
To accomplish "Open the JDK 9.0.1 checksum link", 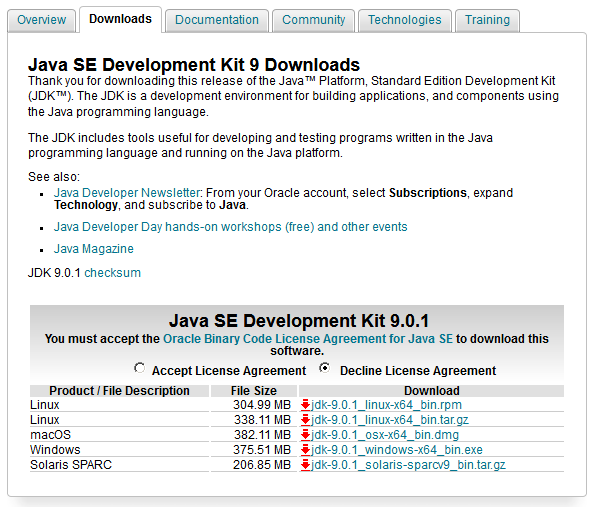I will 112,273.
